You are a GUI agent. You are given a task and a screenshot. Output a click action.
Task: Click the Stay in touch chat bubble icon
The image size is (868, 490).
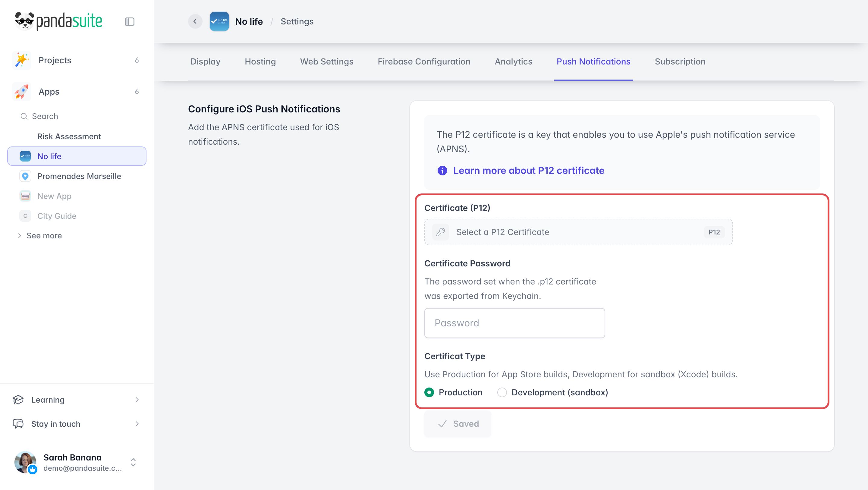(18, 424)
